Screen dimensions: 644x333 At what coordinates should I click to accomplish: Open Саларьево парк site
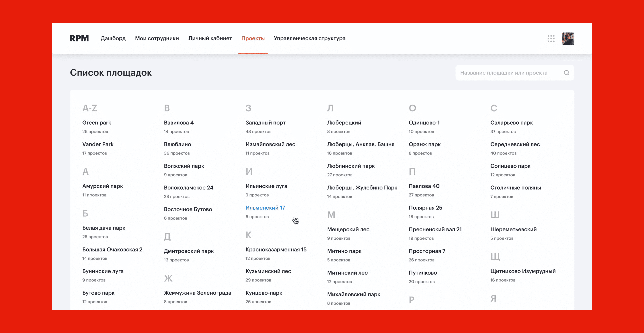point(511,123)
